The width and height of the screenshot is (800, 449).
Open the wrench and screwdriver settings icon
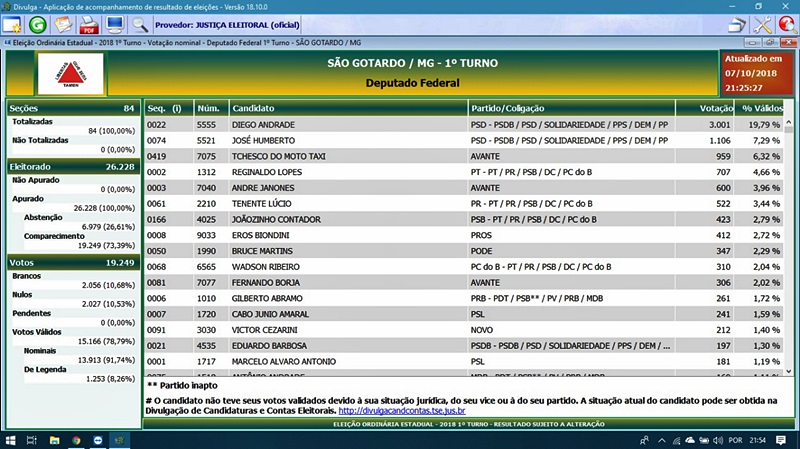(762, 24)
